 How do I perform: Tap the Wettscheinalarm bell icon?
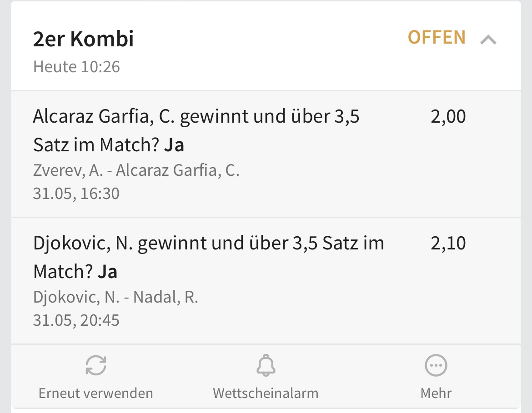coord(266,365)
